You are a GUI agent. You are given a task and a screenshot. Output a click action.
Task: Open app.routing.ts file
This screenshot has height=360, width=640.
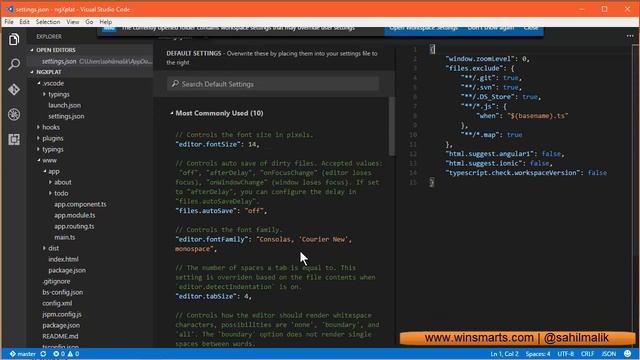(74, 227)
